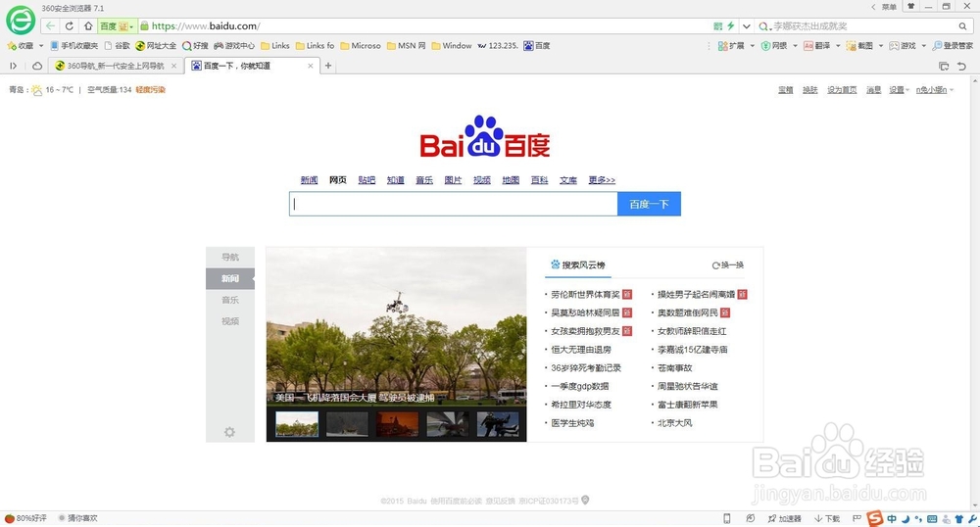Open the MSN 网 bookmark folder
Image resolution: width=980 pixels, height=527 pixels.
(407, 46)
